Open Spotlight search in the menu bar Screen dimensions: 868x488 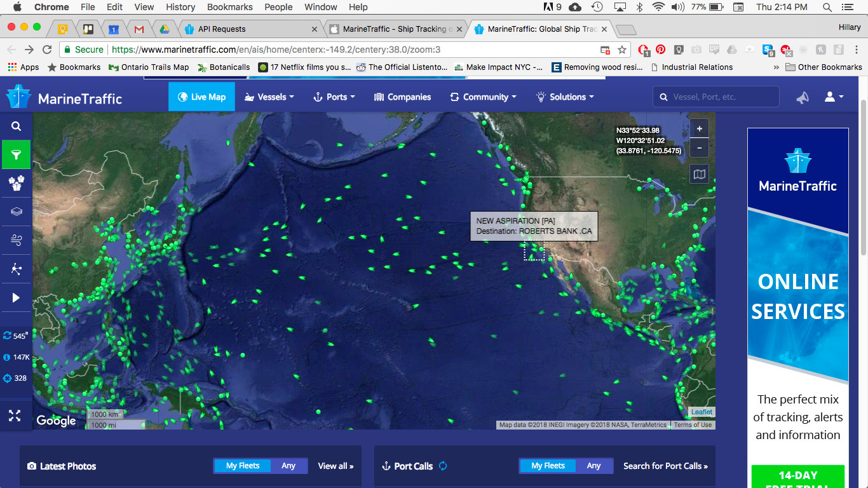pos(827,7)
